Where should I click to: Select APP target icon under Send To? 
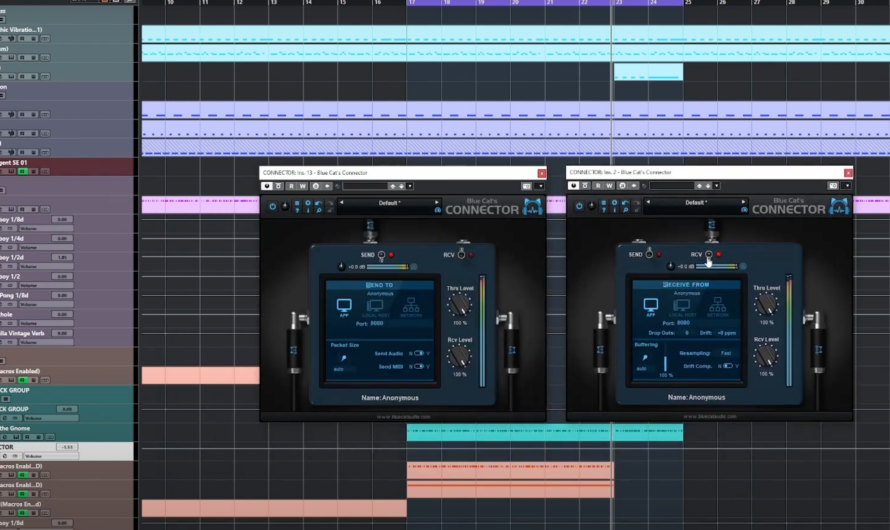(344, 307)
